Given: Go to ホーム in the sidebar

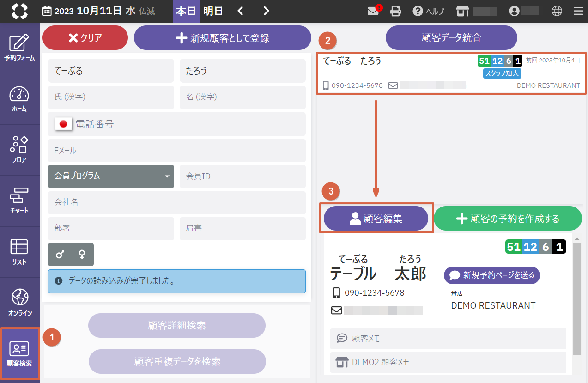Looking at the screenshot, I should [x=19, y=99].
